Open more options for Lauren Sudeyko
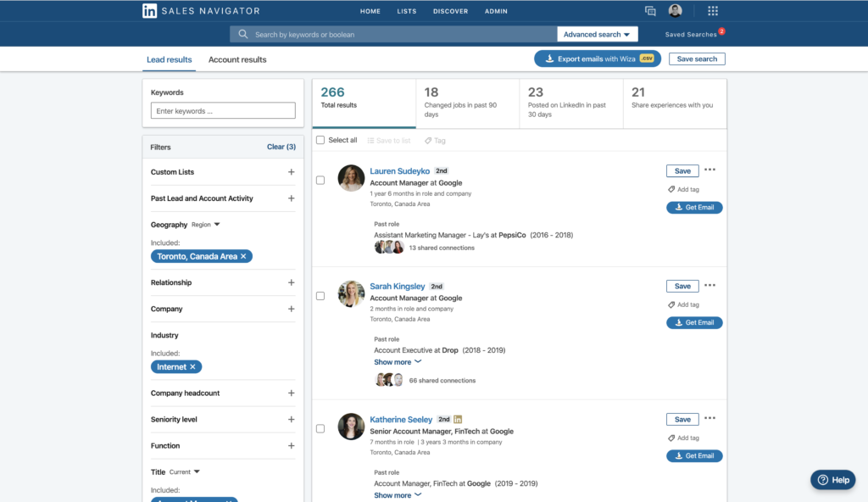This screenshot has width=868, height=502. (x=709, y=170)
